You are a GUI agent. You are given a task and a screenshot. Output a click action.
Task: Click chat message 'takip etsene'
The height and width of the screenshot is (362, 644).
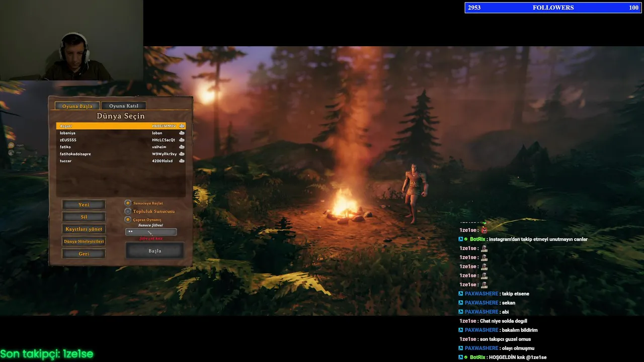(x=515, y=294)
